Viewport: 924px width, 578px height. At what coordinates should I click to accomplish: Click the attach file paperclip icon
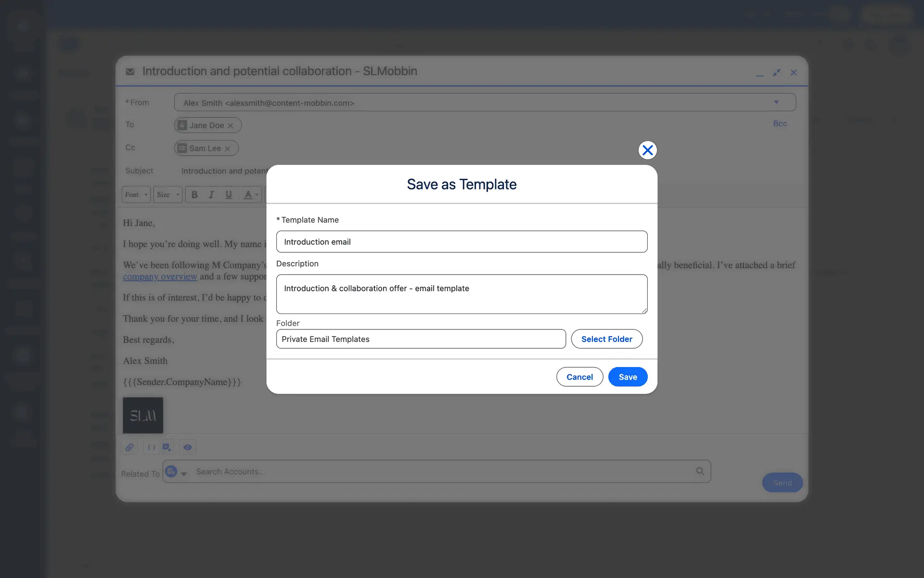(129, 447)
